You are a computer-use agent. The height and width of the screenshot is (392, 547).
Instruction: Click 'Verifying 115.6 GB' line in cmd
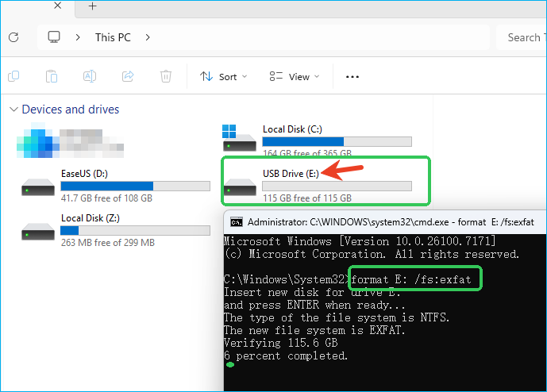(x=281, y=343)
